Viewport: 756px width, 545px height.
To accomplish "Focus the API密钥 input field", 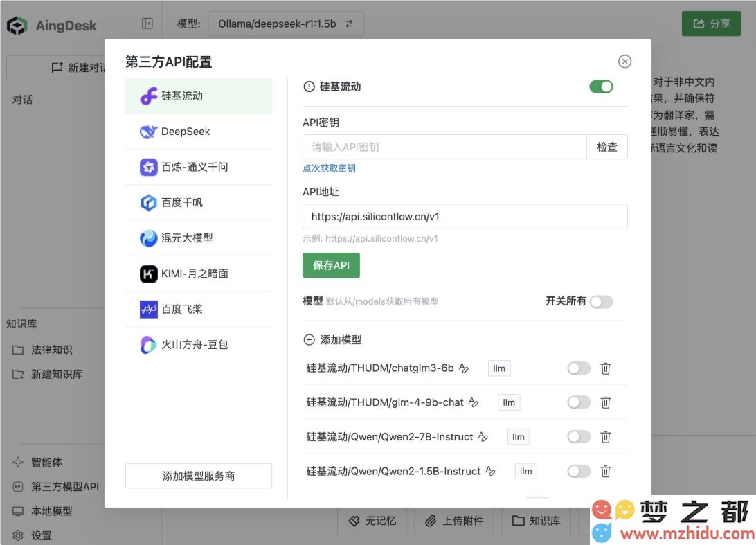I will [x=444, y=147].
